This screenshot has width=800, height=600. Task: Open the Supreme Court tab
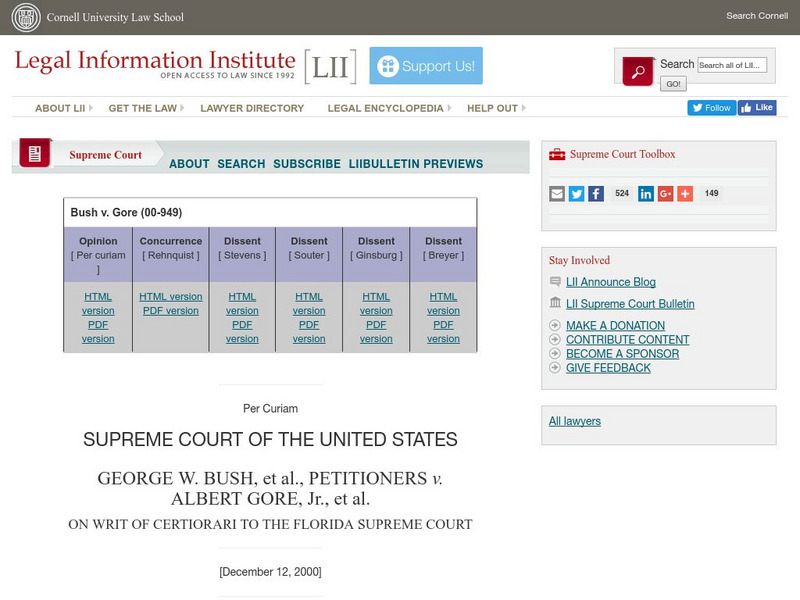[106, 155]
